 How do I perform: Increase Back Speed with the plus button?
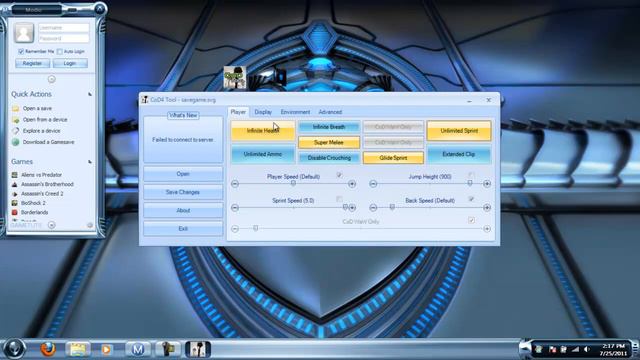tap(487, 208)
